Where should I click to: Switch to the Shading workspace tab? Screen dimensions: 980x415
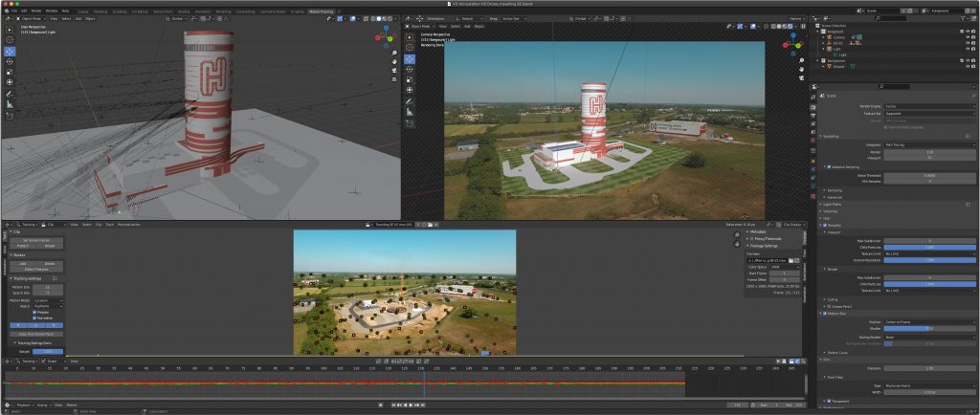(x=183, y=11)
